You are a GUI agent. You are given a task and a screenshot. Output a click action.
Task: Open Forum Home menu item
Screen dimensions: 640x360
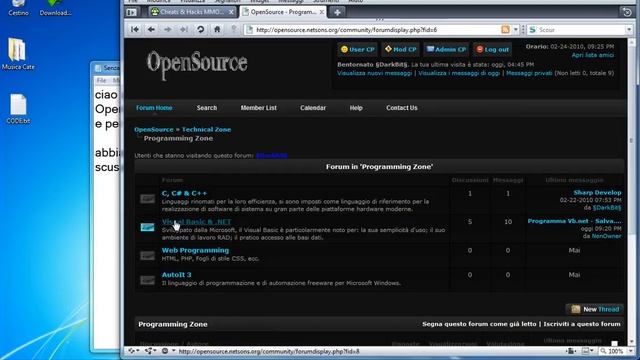tap(154, 108)
